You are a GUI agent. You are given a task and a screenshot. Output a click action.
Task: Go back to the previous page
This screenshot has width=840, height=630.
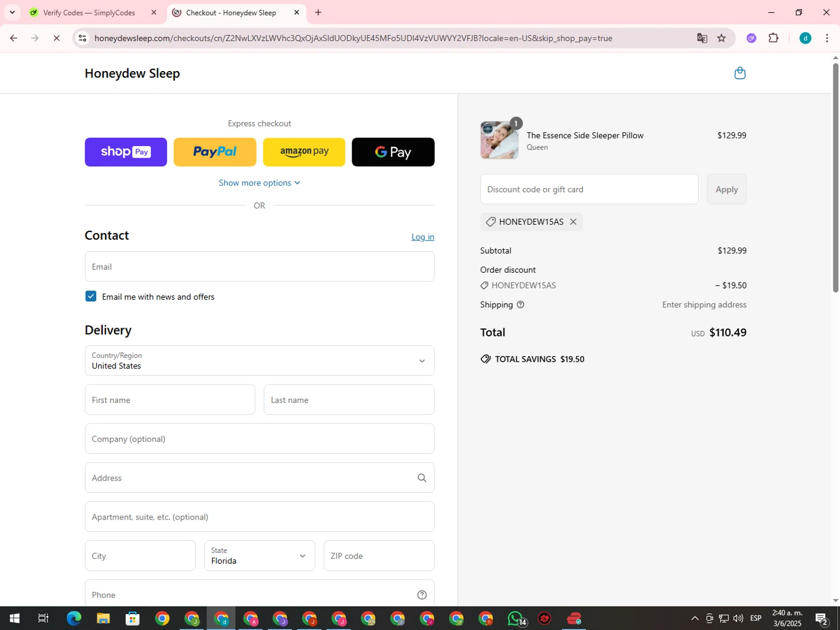(13, 38)
